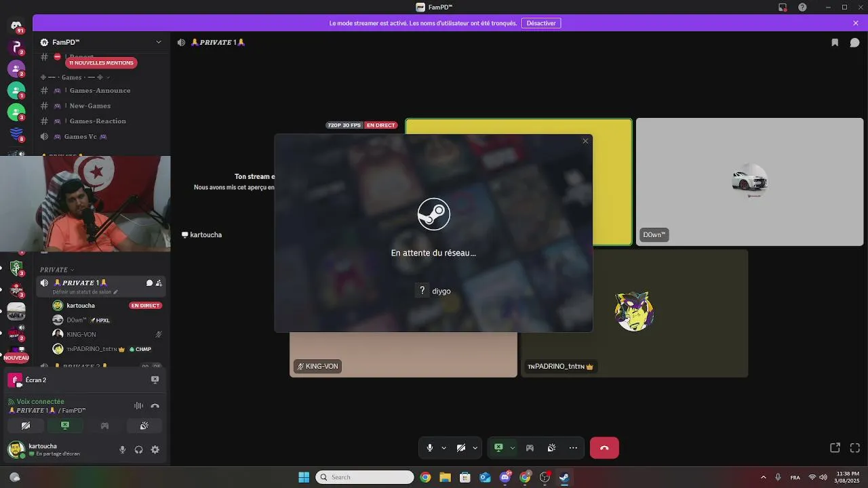Open the New-Games channel
Image resolution: width=868 pixels, height=488 pixels.
coord(100,106)
